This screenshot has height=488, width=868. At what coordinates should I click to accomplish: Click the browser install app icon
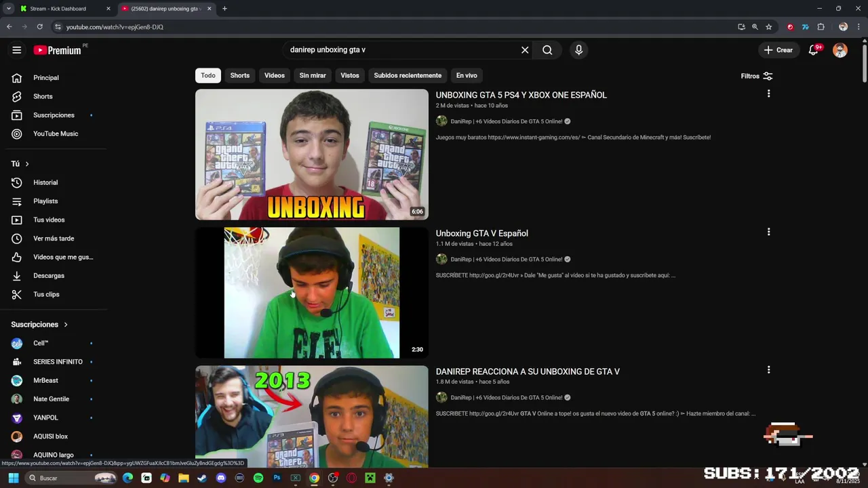coord(741,27)
